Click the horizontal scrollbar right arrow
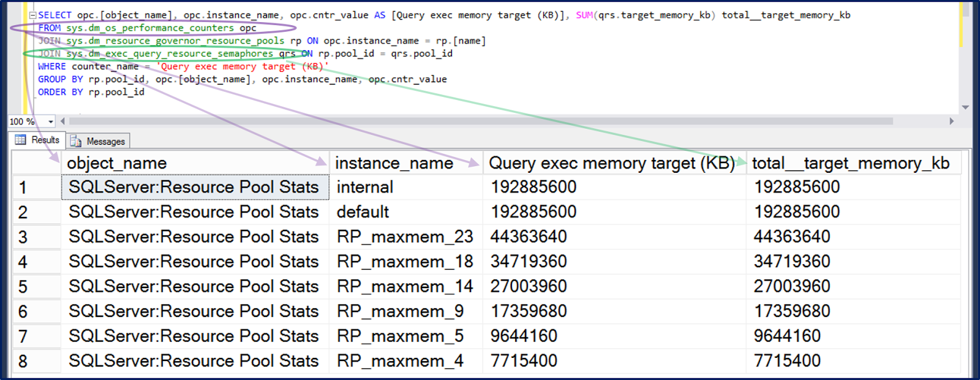980x380 pixels. tap(951, 121)
